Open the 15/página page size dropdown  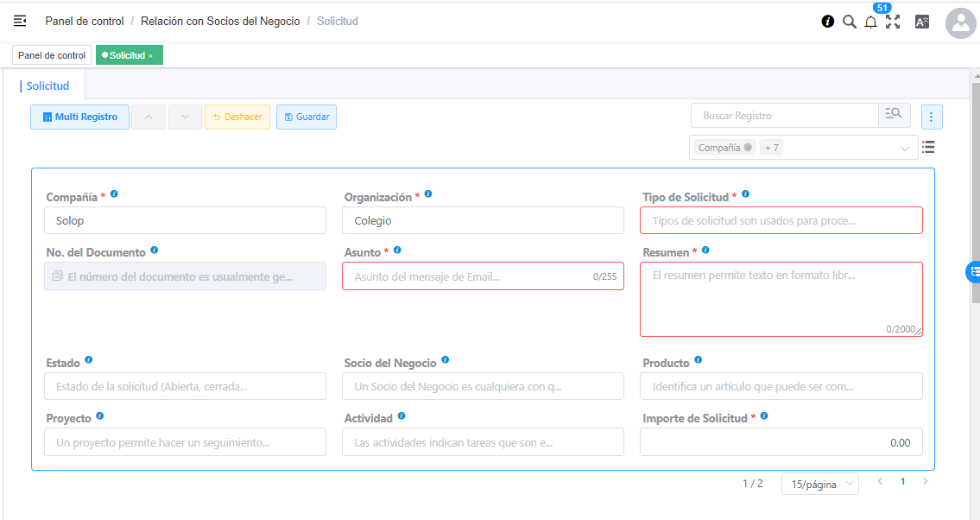[819, 484]
